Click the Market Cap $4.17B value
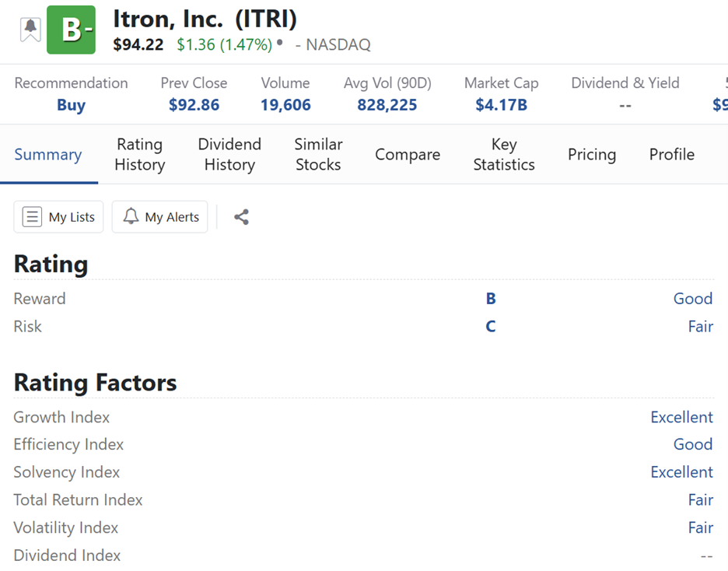728x571 pixels. 501,105
